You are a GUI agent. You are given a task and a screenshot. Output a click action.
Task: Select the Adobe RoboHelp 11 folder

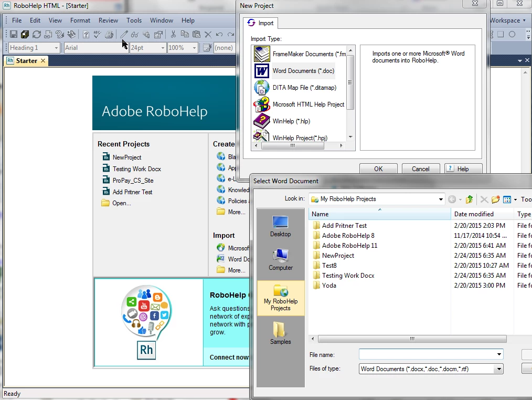349,246
